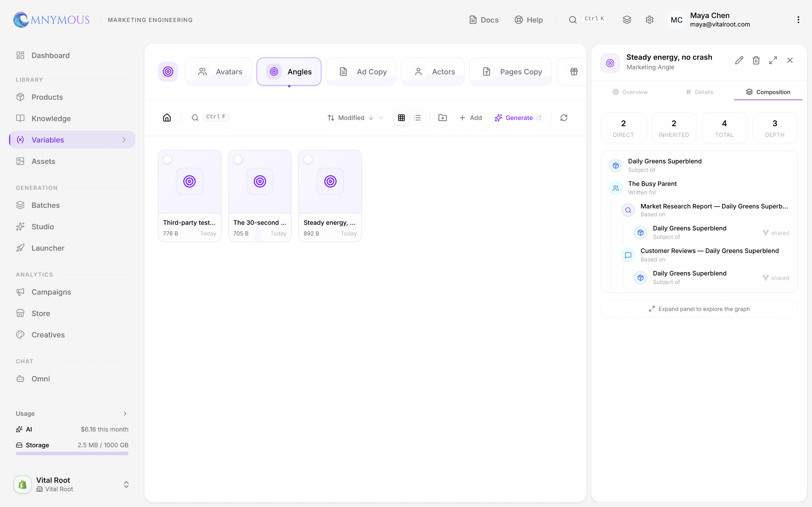The image size is (812, 507).
Task: Select the Third-party test card checkbox
Action: pyautogui.click(x=167, y=160)
